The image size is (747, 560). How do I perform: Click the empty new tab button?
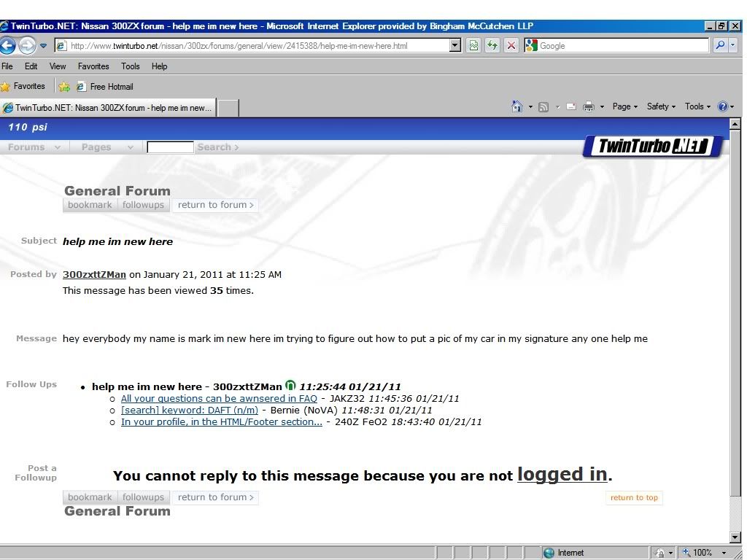228,108
